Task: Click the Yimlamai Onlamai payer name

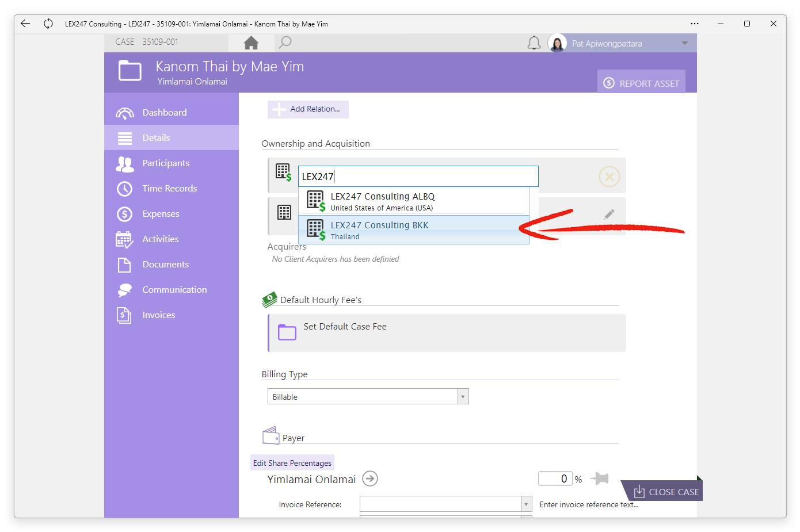Action: tap(311, 479)
